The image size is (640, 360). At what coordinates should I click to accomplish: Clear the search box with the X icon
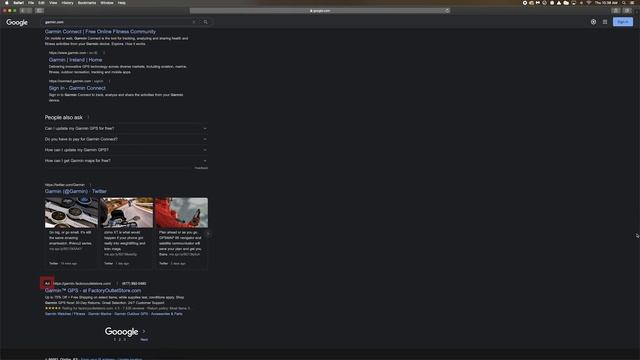pyautogui.click(x=194, y=22)
